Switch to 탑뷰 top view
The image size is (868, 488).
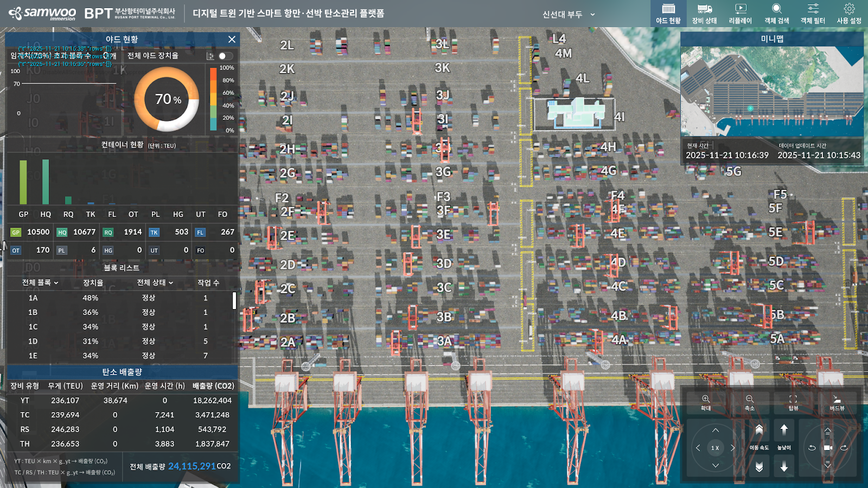pyautogui.click(x=793, y=402)
